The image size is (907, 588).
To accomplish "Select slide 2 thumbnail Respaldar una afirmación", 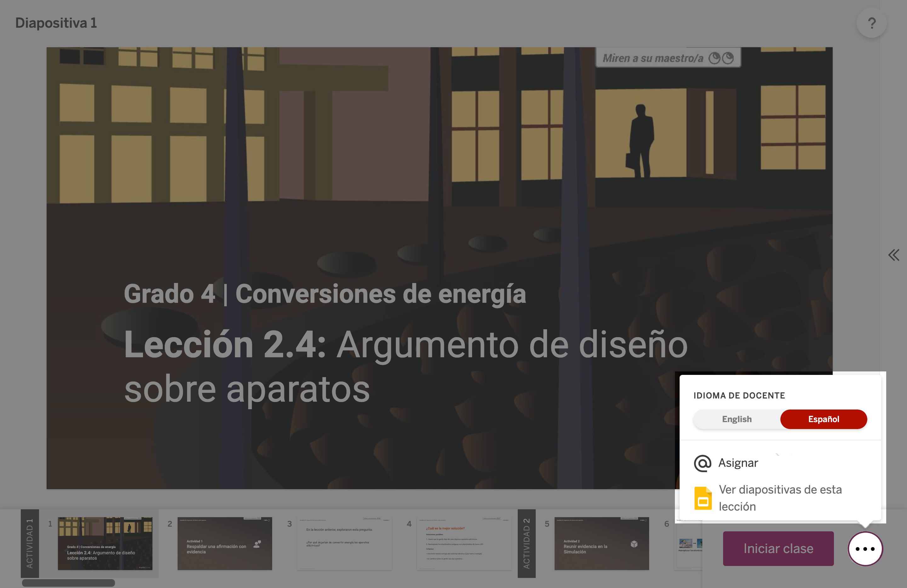I will (x=225, y=543).
